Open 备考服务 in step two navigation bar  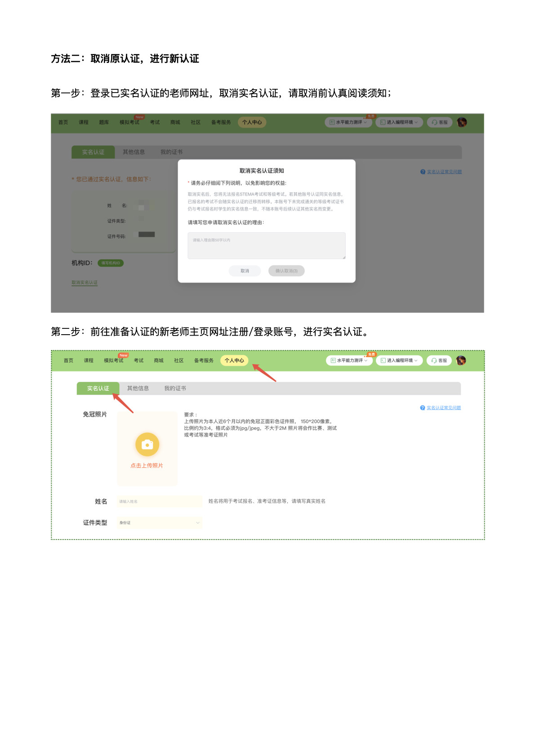coord(204,361)
